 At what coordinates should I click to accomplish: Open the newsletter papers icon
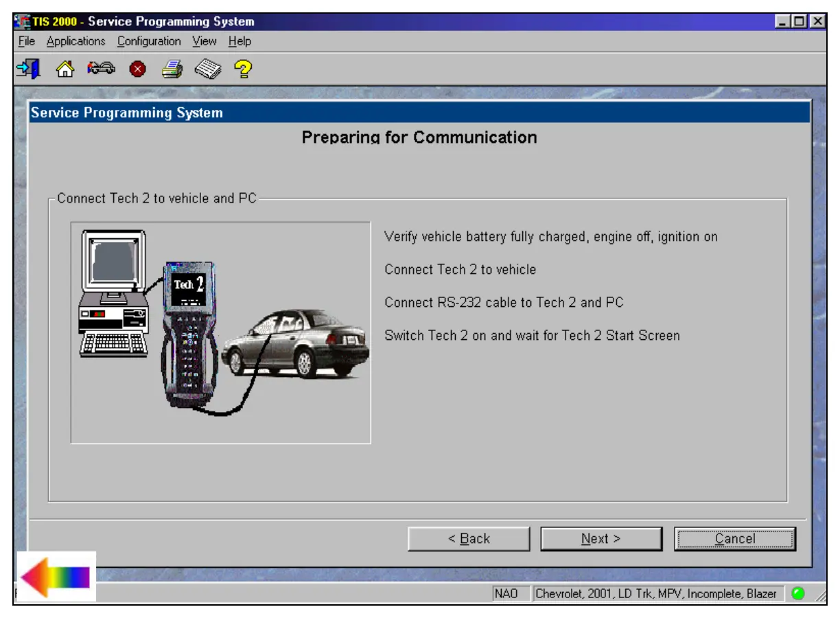[207, 69]
